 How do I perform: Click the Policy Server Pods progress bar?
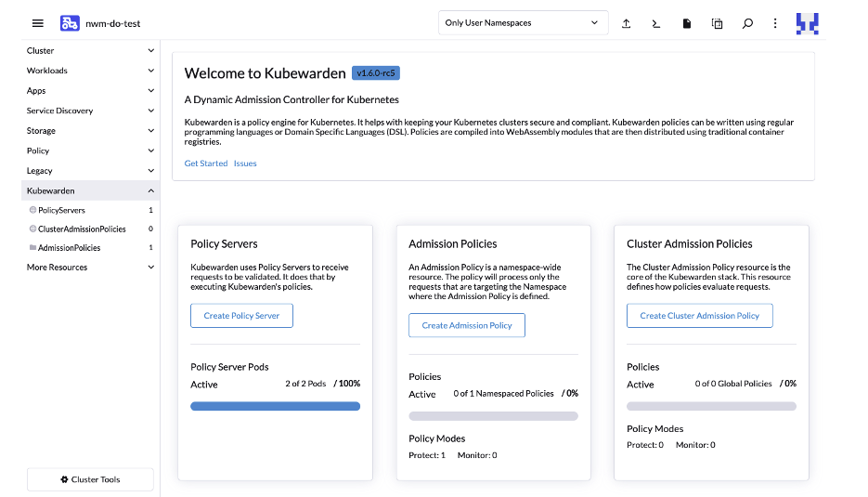(x=275, y=406)
